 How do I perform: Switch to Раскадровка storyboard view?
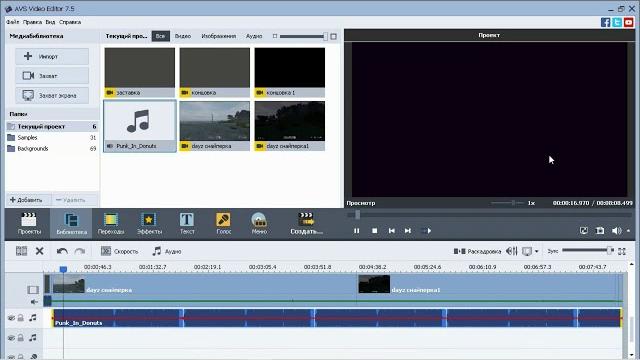click(x=477, y=251)
